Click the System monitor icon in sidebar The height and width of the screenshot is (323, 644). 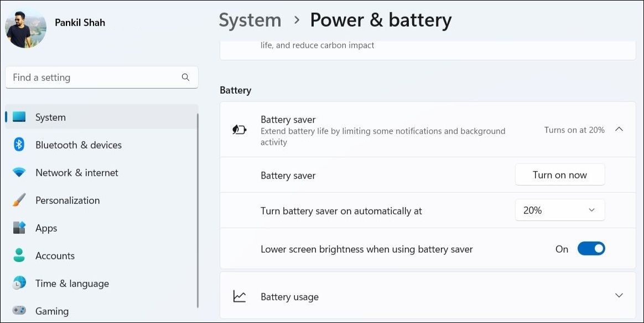point(19,117)
